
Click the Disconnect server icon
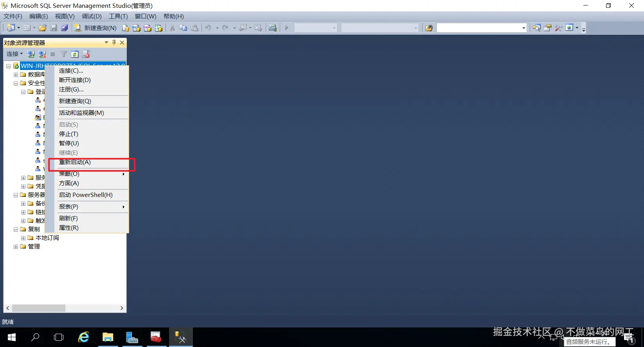point(42,54)
